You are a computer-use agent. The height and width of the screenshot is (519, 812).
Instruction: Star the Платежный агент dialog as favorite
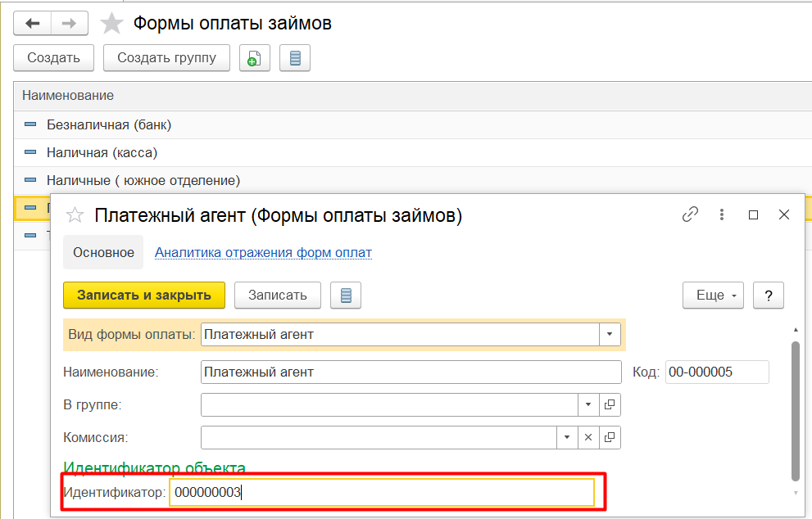(75, 214)
